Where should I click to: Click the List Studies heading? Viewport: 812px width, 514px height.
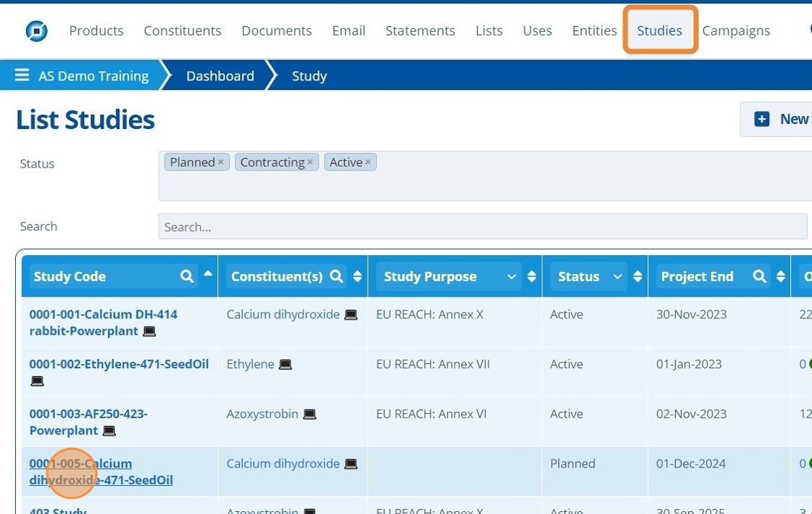pyautogui.click(x=86, y=120)
